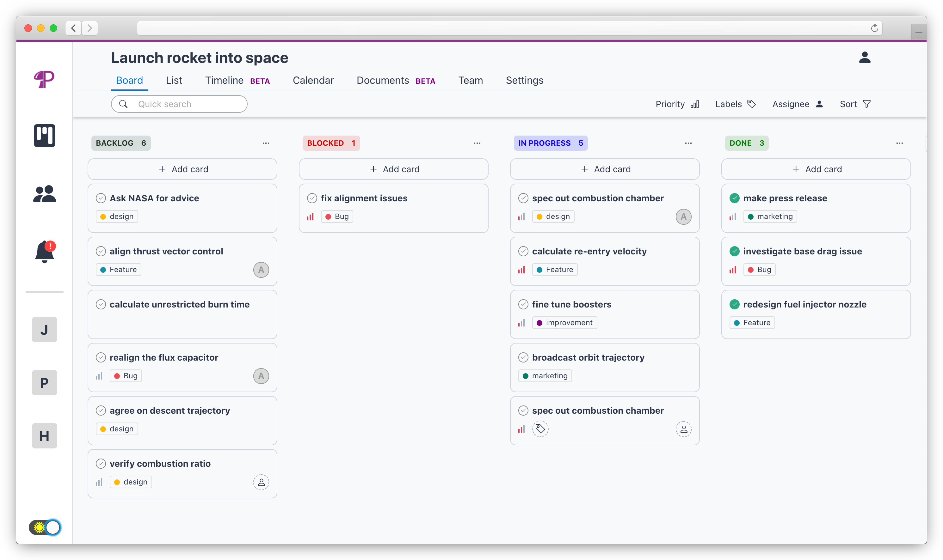Mark fine tune boosters as done

click(x=523, y=305)
